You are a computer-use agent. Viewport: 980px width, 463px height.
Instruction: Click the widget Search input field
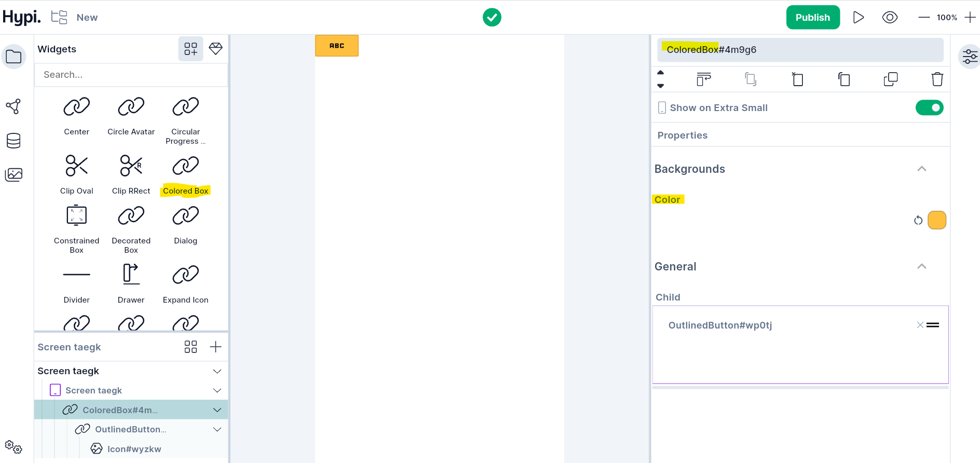pos(131,75)
